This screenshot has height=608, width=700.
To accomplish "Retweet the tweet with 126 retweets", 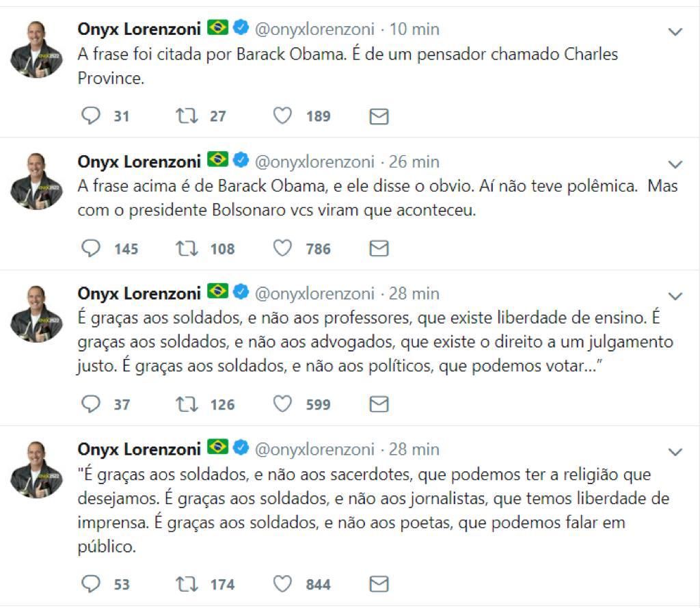I will (187, 404).
